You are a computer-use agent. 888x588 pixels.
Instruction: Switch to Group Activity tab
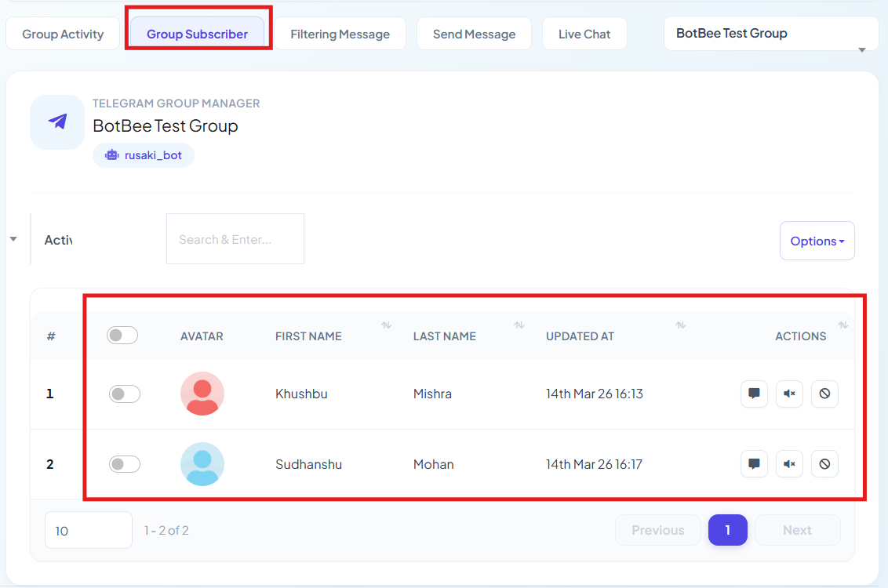[x=63, y=34]
